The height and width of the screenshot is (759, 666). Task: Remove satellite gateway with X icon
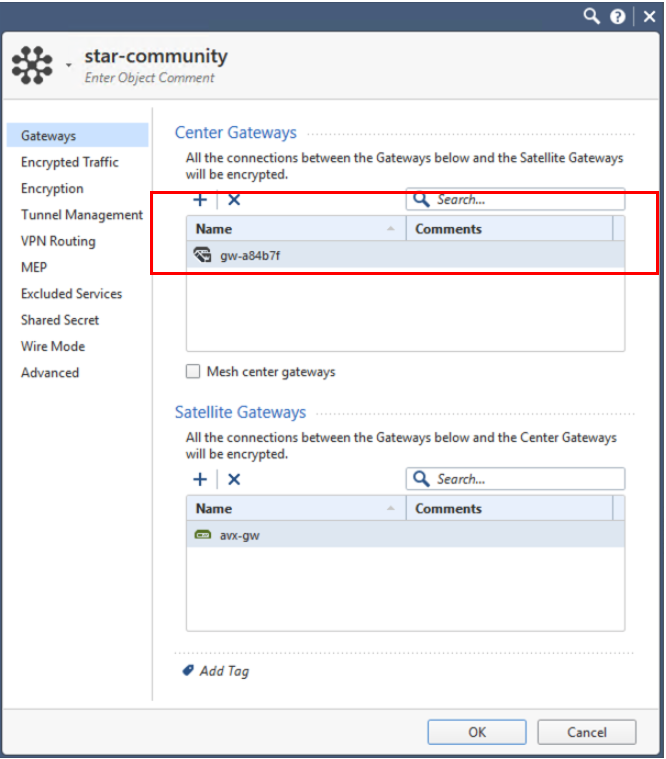click(234, 480)
